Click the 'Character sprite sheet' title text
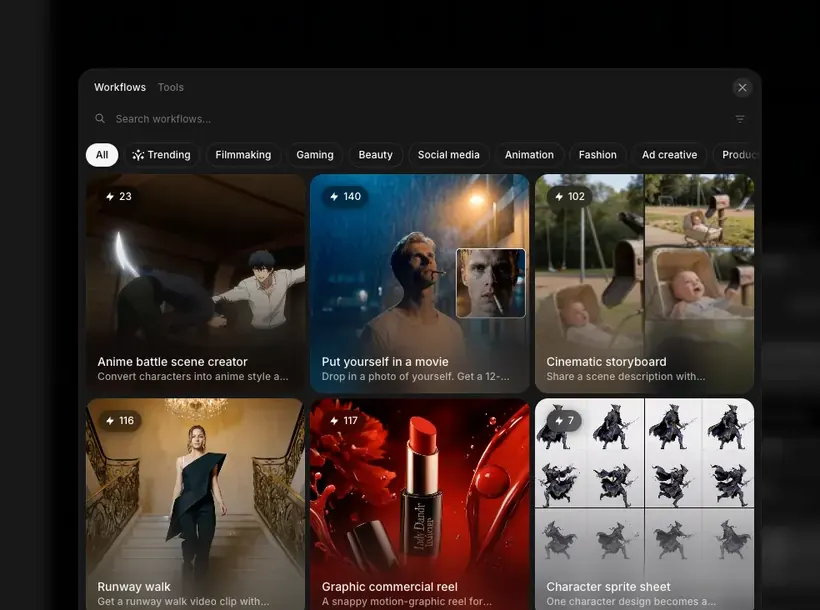 click(x=608, y=586)
